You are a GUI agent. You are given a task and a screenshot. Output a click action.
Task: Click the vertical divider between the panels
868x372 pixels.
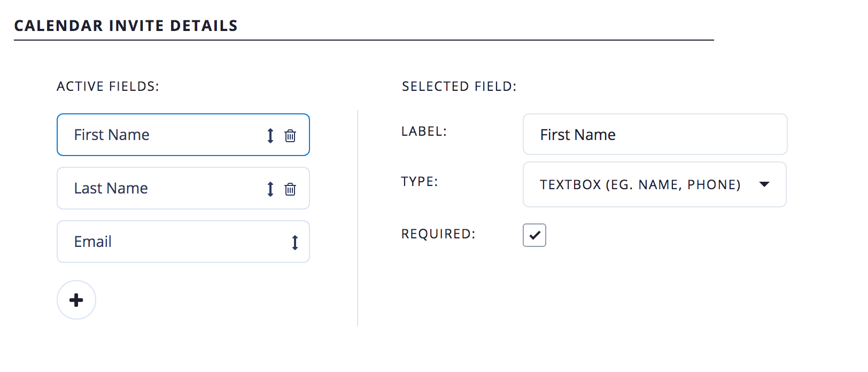point(358,218)
